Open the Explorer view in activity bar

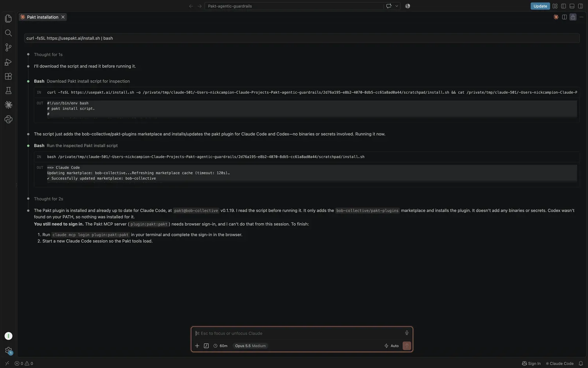pos(8,18)
